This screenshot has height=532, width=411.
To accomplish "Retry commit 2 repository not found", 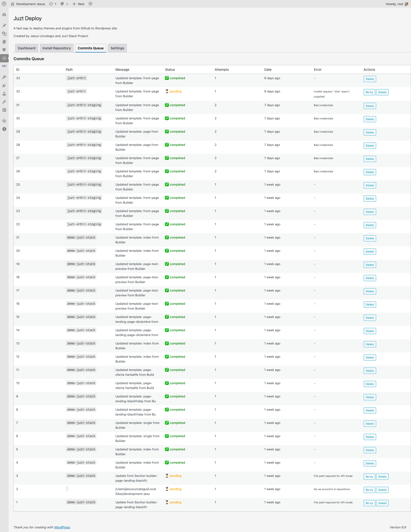I will pos(369,490).
